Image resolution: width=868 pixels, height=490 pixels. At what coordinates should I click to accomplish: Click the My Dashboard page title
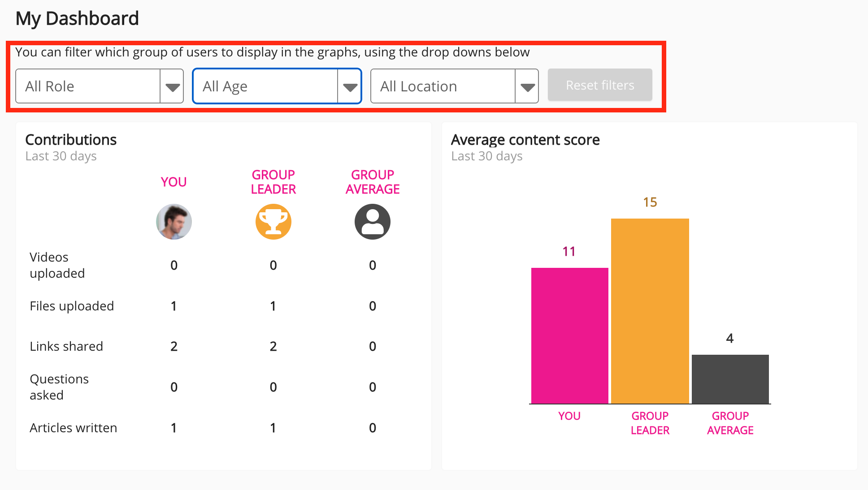[77, 18]
